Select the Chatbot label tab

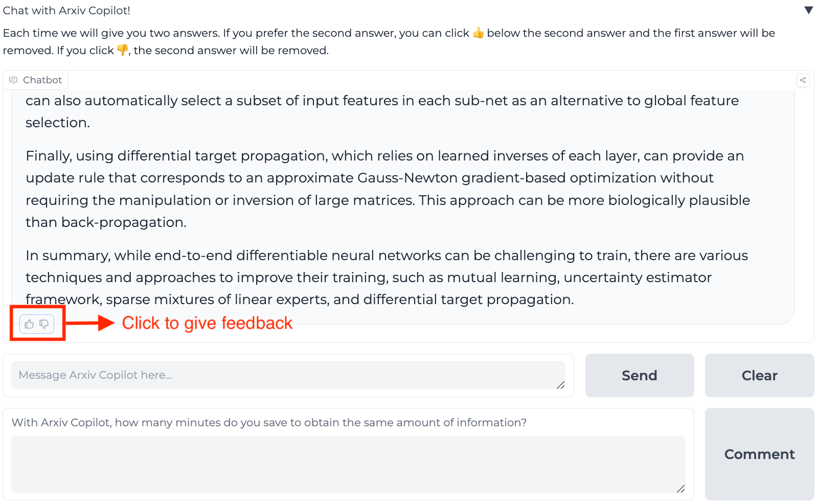click(x=36, y=80)
